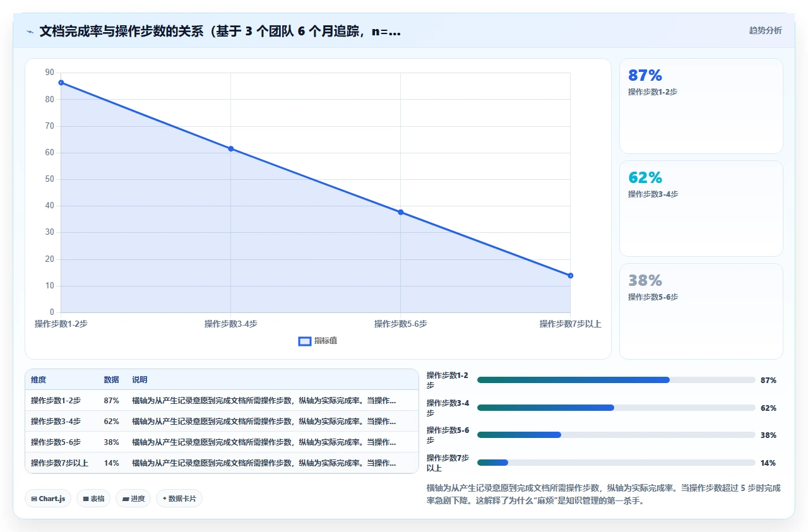Click the 指标值 legend label

(x=326, y=341)
